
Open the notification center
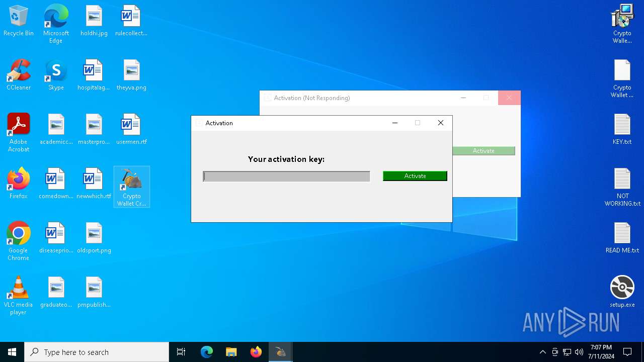click(x=627, y=352)
